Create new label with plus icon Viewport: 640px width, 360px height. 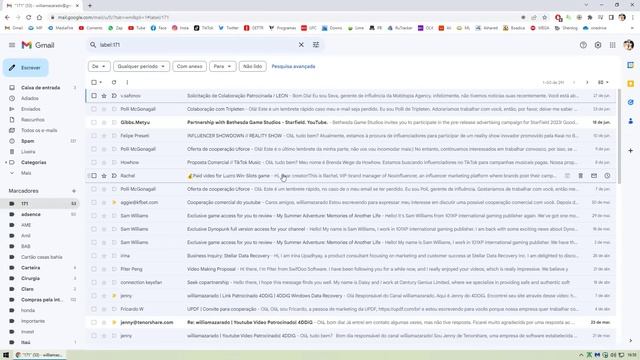pos(74,191)
